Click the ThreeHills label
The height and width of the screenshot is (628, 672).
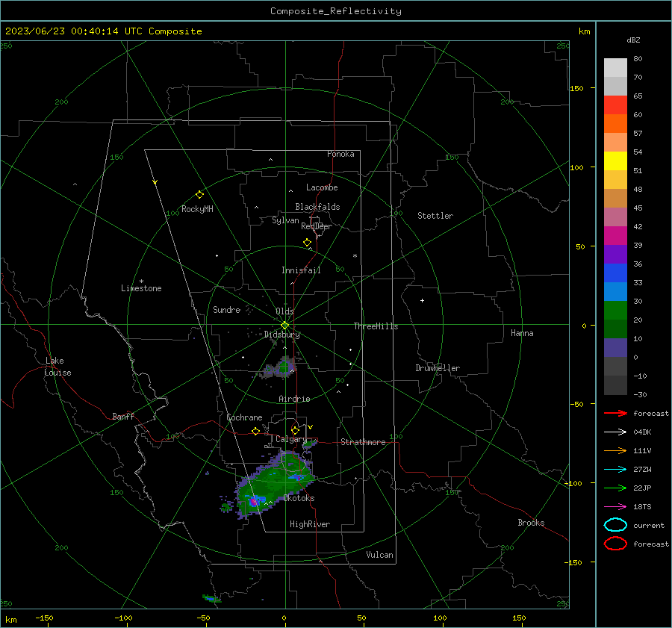pyautogui.click(x=376, y=326)
